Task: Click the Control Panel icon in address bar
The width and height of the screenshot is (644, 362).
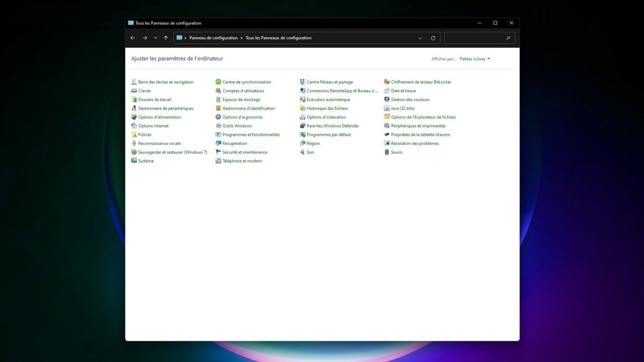Action: 179,38
